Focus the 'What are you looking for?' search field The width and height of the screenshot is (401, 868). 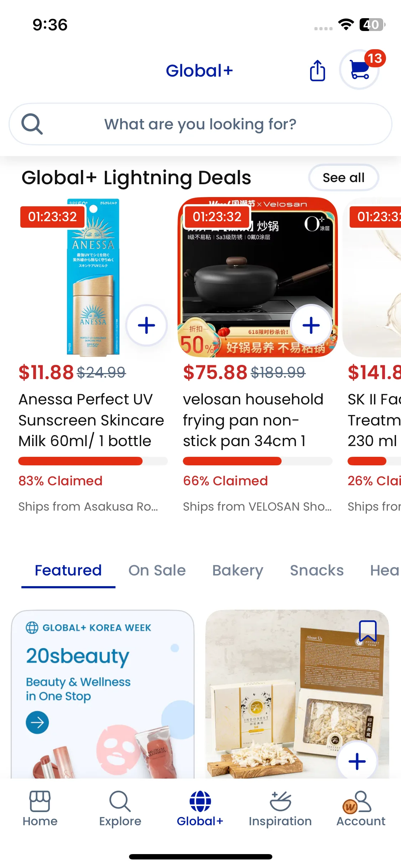[x=200, y=124]
